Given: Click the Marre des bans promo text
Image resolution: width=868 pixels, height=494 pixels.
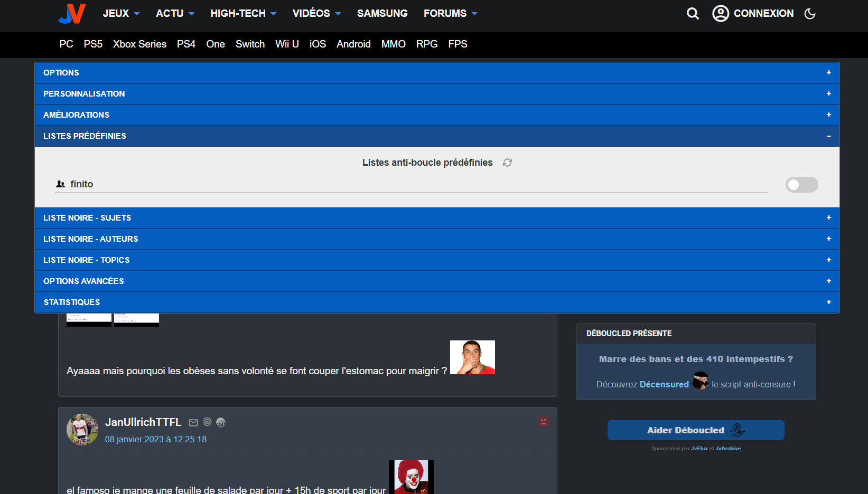Looking at the screenshot, I should click(x=696, y=359).
